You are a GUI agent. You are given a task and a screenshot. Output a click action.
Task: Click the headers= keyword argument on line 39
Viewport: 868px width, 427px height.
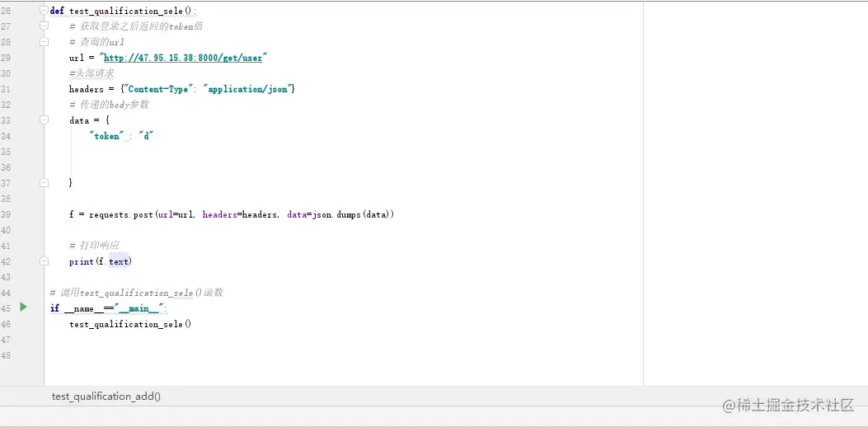pos(222,214)
